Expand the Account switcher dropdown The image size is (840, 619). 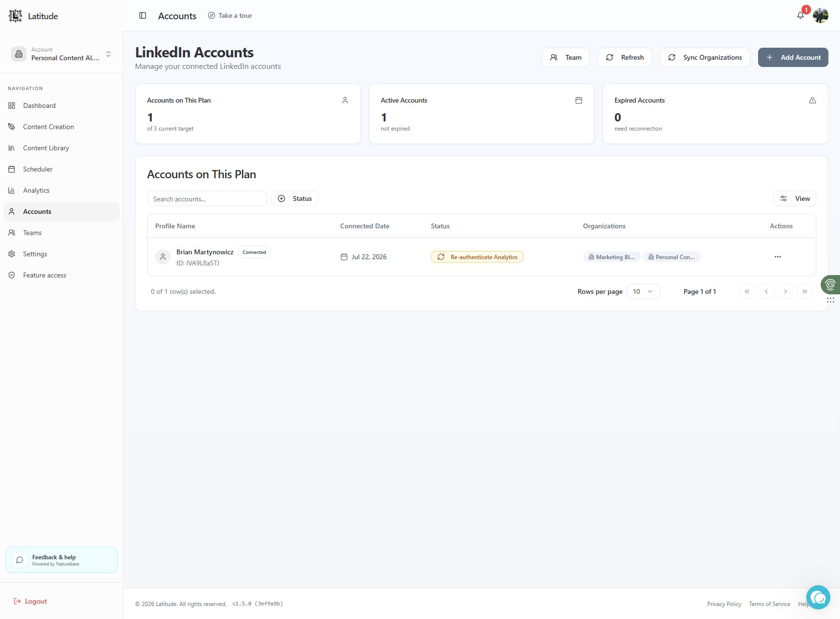(62, 54)
